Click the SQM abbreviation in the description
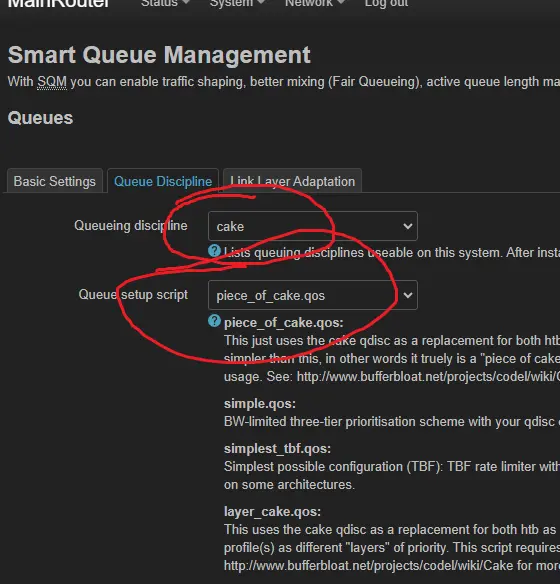560x584 pixels. [x=52, y=82]
